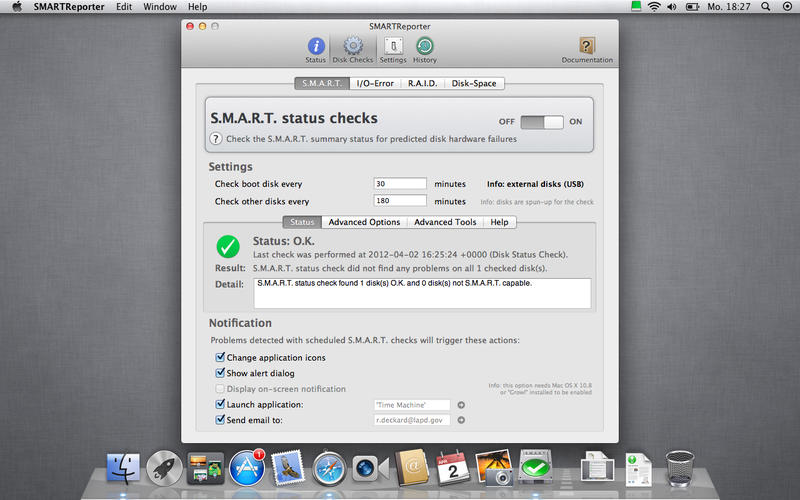Open the inner Help tab
This screenshot has height=500, width=800.
(x=499, y=222)
